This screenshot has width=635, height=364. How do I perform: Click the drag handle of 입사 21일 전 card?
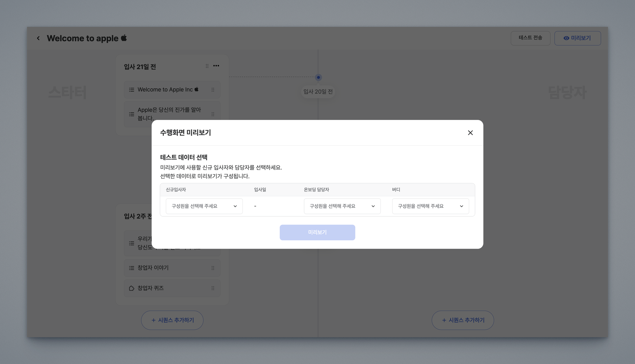[x=207, y=66]
